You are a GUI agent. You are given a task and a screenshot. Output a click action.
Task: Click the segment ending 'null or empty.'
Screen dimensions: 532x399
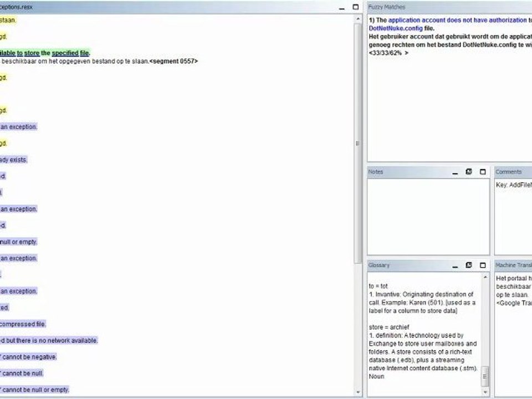18,242
